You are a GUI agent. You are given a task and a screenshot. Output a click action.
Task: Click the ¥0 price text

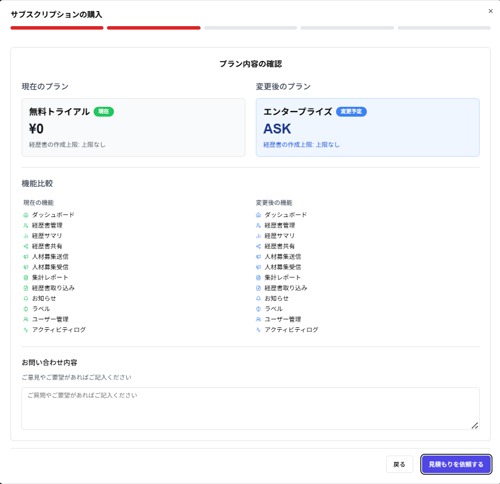pos(36,129)
